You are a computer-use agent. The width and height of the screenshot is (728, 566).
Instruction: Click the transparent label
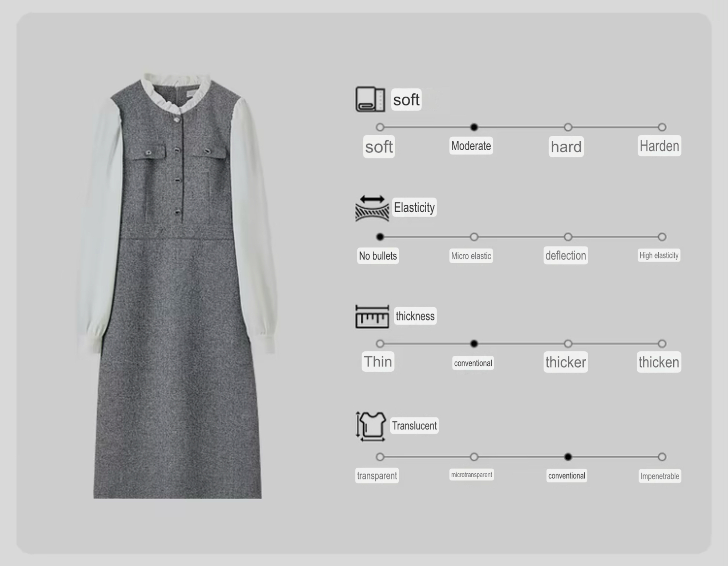377,476
